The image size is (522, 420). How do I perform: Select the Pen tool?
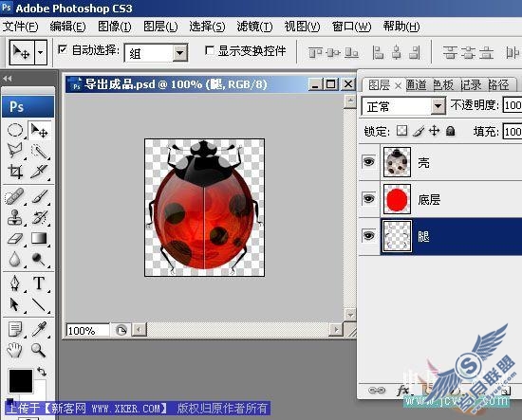pyautogui.click(x=15, y=283)
